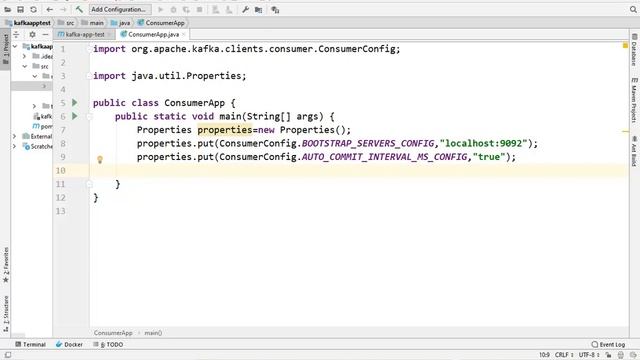Screen dimensions: 640x360
Task: Open the Event Log
Action: point(608,344)
